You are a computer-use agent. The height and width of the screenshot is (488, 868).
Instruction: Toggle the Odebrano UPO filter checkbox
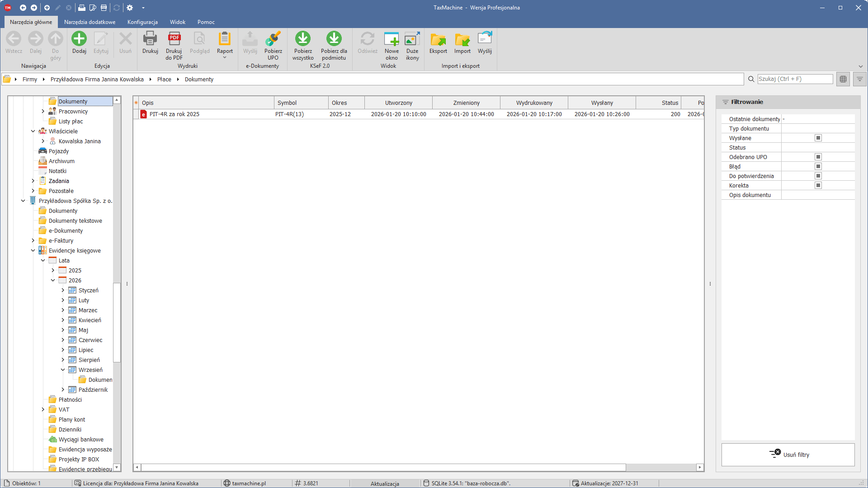(818, 157)
